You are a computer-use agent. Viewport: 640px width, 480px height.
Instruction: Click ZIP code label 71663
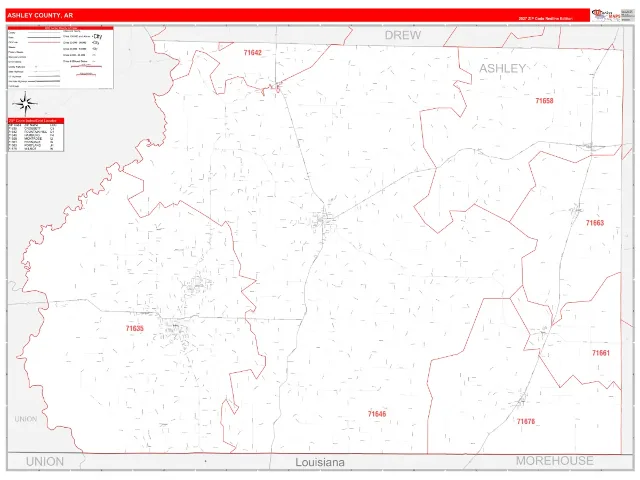tap(595, 223)
